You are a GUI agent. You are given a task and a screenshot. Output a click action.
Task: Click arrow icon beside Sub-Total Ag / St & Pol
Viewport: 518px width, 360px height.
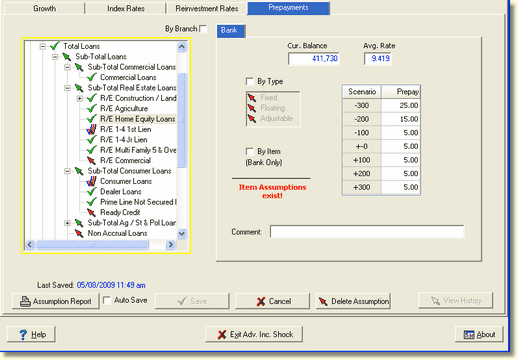pyautogui.click(x=79, y=223)
